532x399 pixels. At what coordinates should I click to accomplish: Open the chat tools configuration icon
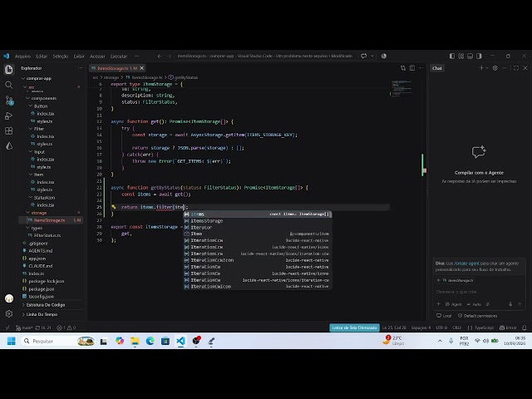pos(488,304)
